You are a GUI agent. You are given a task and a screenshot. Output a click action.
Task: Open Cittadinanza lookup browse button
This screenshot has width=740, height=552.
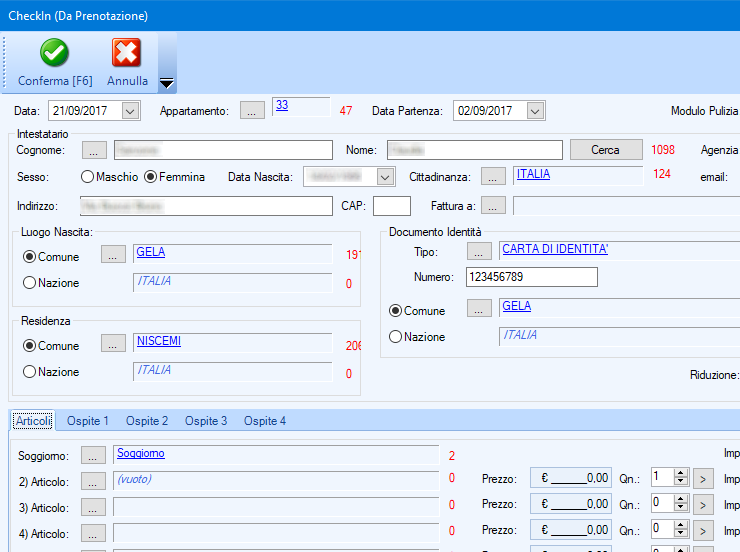[x=493, y=177]
